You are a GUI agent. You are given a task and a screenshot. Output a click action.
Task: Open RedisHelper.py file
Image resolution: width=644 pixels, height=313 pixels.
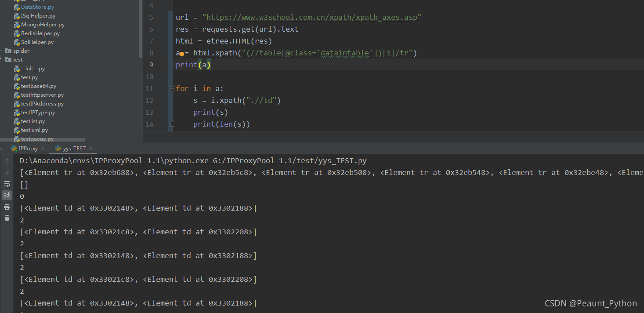pyautogui.click(x=40, y=33)
